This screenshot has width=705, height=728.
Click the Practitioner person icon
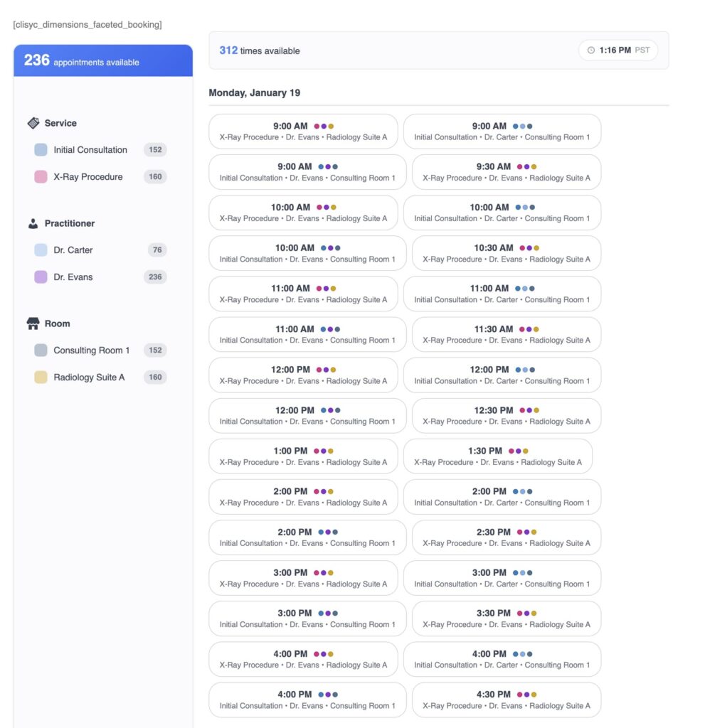point(33,223)
